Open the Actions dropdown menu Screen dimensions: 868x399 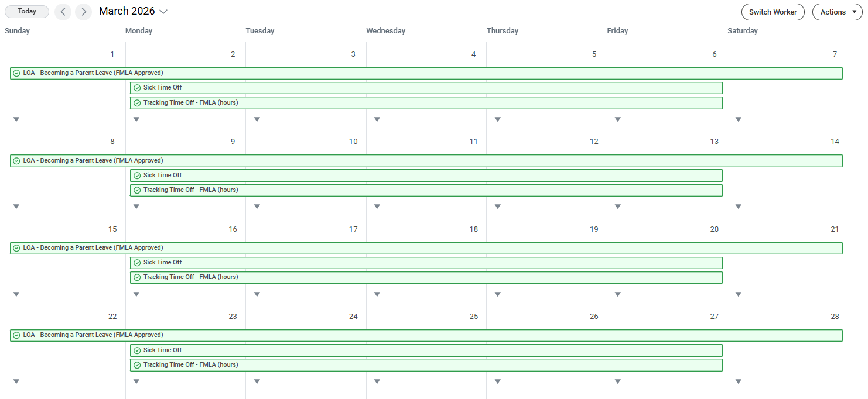tap(836, 12)
